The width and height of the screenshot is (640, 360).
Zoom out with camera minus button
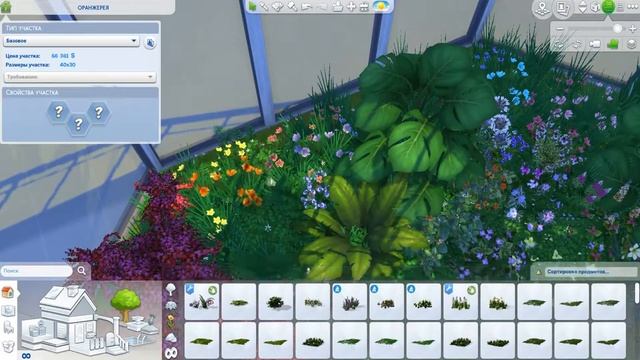(x=560, y=29)
